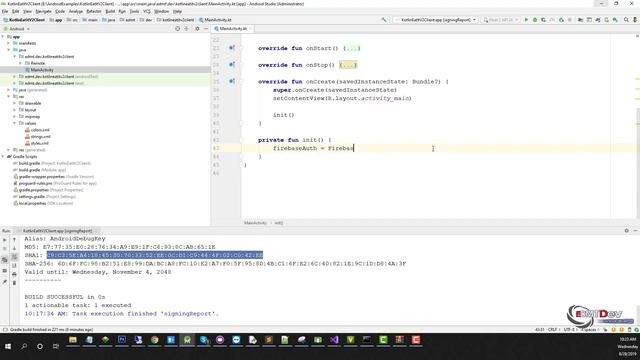This screenshot has width=640, height=360.
Task: Expand the drawable folder
Action: 15,103
